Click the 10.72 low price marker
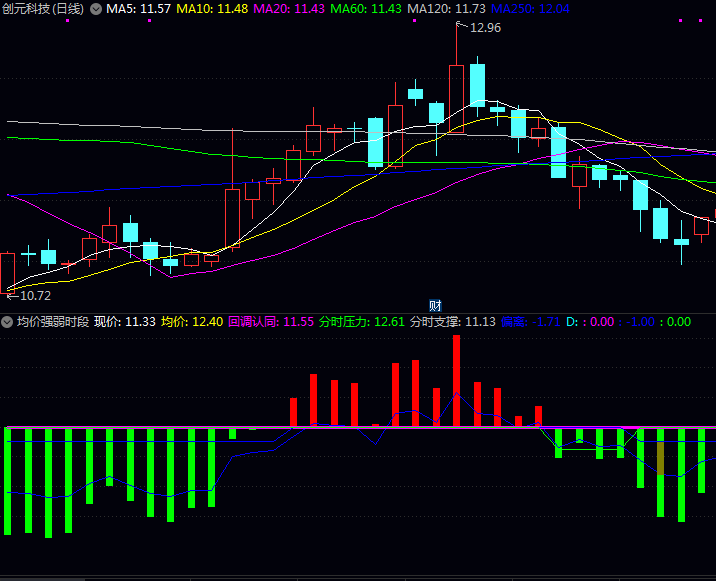Viewport: 716px width, 581px height. coord(35,296)
